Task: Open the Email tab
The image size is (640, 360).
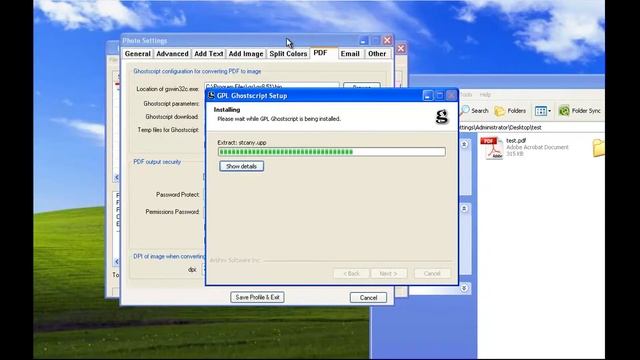Action: (350, 54)
